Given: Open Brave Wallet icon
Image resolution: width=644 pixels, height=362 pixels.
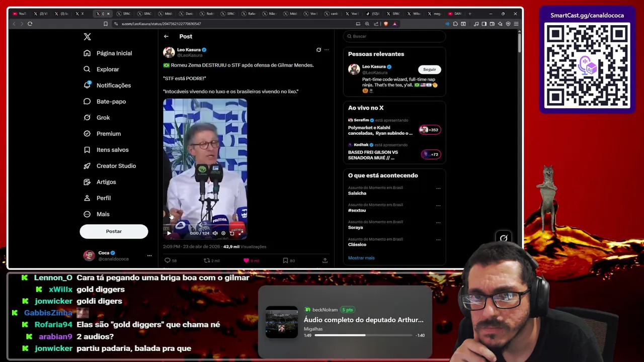Looking at the screenshot, I should [492, 24].
